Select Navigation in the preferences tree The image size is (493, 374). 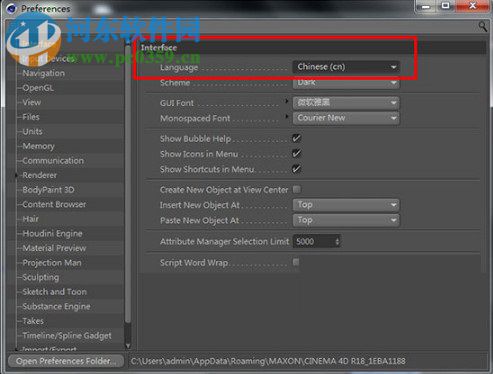pos(43,73)
